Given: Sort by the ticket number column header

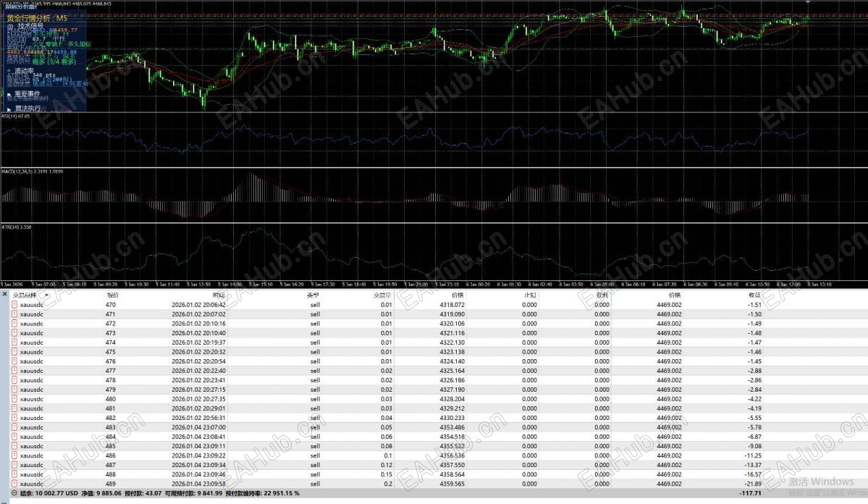Looking at the screenshot, I should coord(112,295).
